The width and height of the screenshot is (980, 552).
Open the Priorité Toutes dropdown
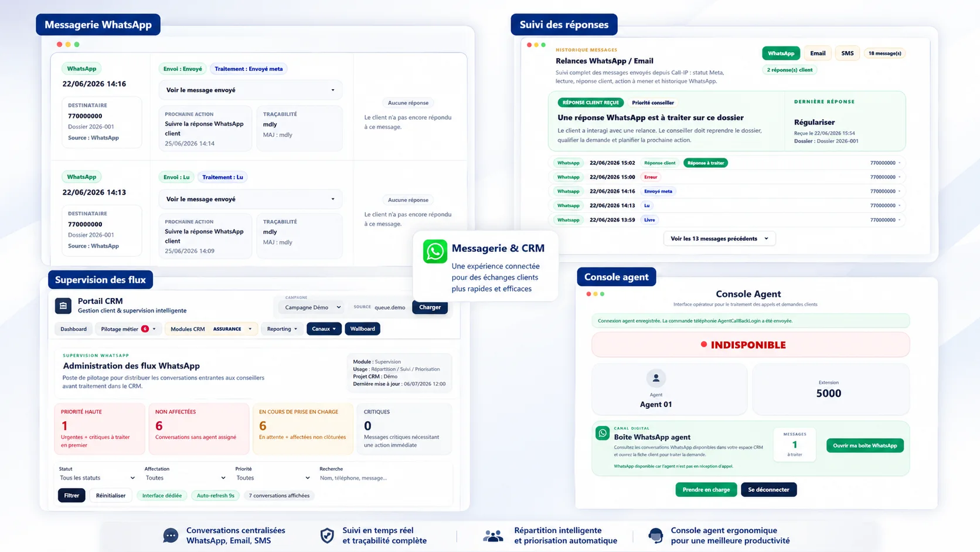pos(273,478)
